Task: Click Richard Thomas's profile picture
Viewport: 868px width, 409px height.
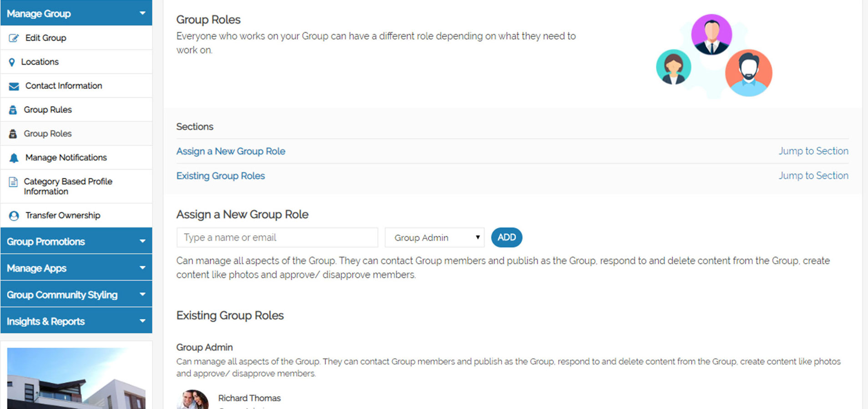Action: 193,399
